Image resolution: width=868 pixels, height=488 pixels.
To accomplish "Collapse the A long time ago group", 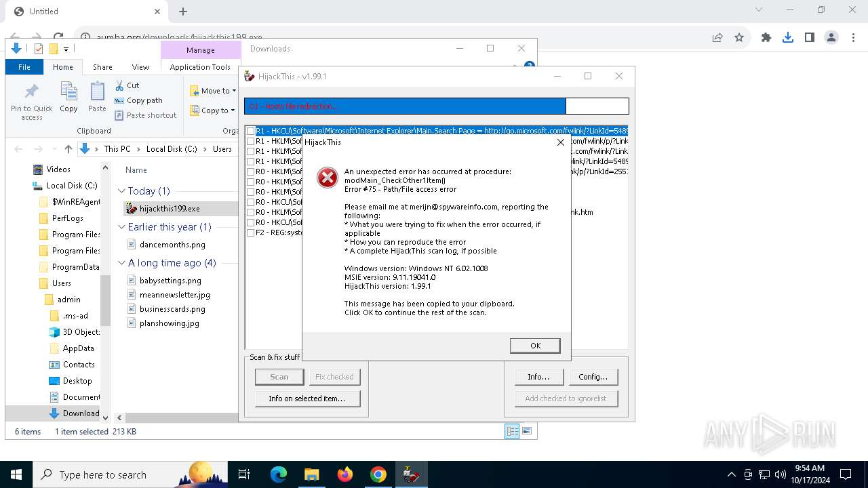I will (x=122, y=263).
